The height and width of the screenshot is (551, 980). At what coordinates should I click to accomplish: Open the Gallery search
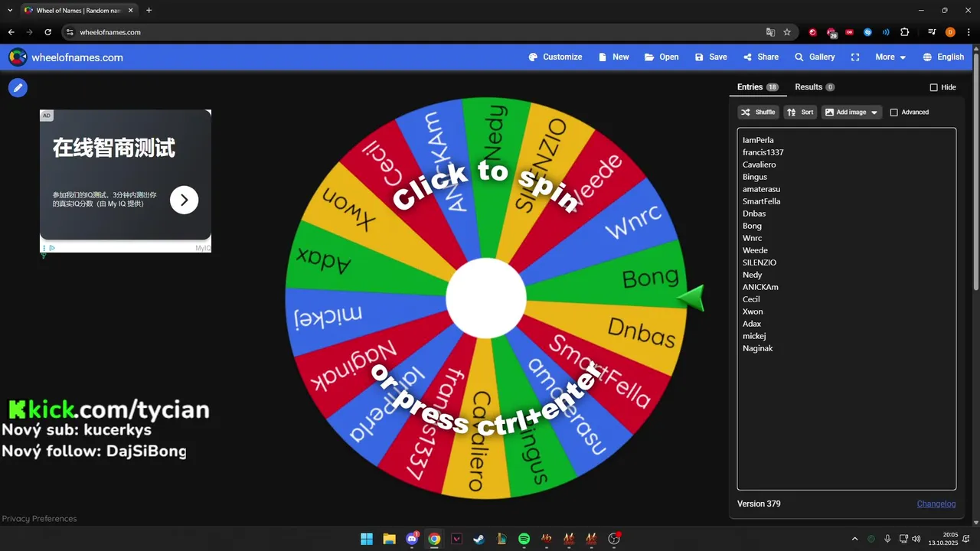[815, 57]
